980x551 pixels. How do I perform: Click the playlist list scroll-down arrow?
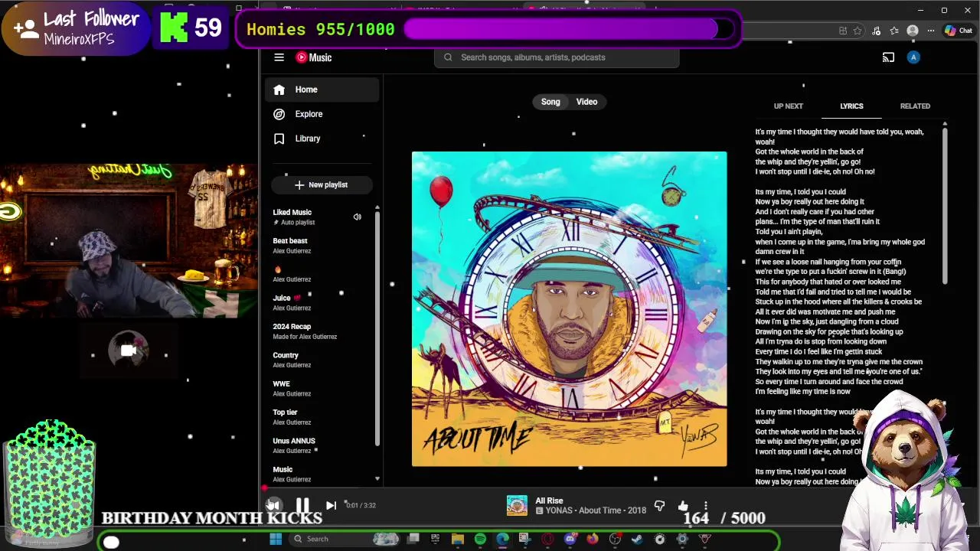tap(377, 478)
